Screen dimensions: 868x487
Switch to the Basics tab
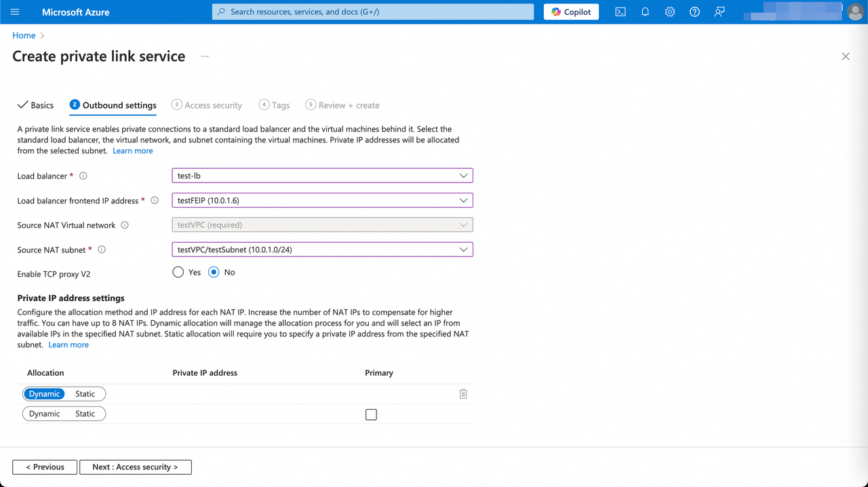point(35,105)
